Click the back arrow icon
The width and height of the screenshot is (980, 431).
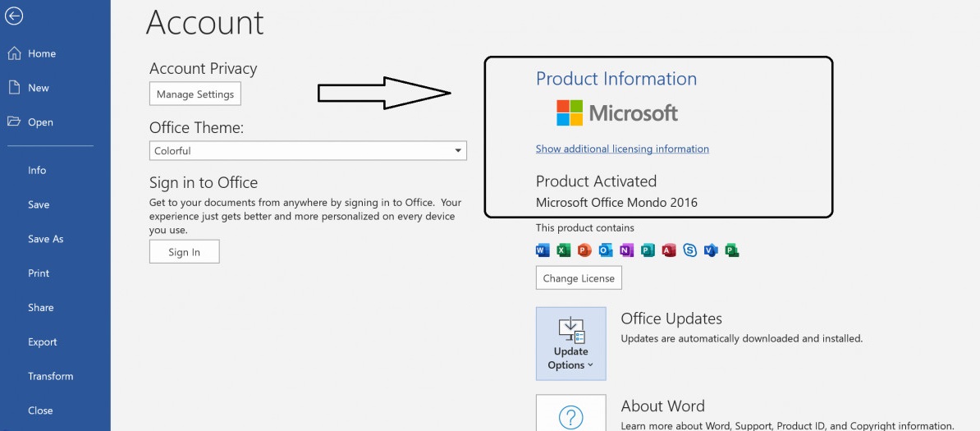click(x=14, y=16)
